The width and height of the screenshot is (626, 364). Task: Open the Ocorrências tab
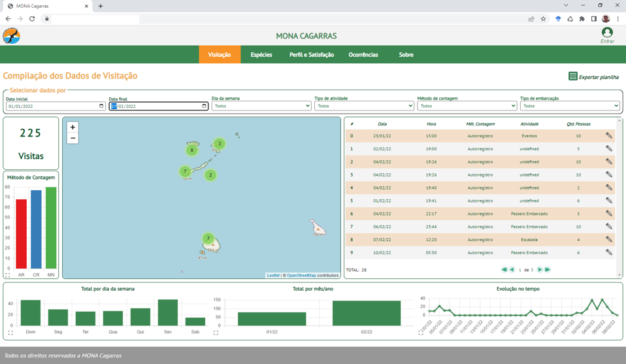click(363, 55)
